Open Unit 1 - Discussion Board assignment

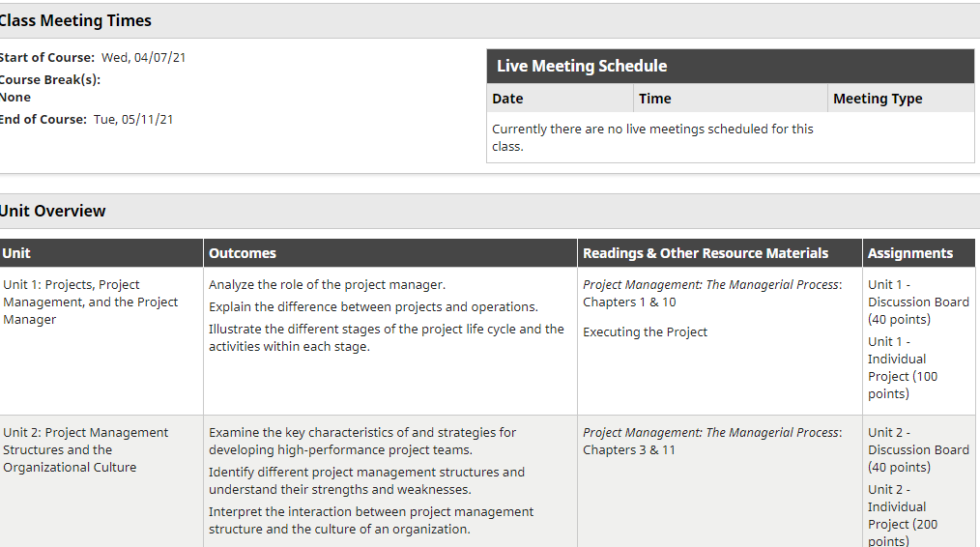pyautogui.click(x=918, y=302)
